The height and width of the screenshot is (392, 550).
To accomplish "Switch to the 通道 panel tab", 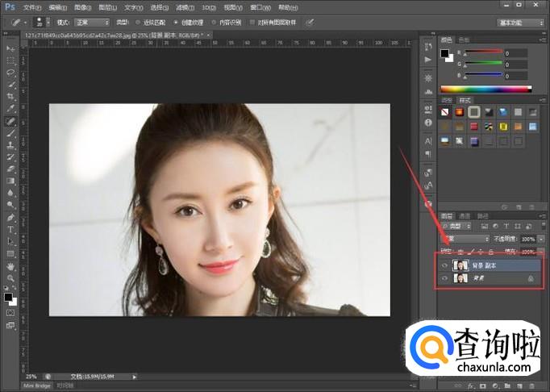I will pyautogui.click(x=465, y=215).
